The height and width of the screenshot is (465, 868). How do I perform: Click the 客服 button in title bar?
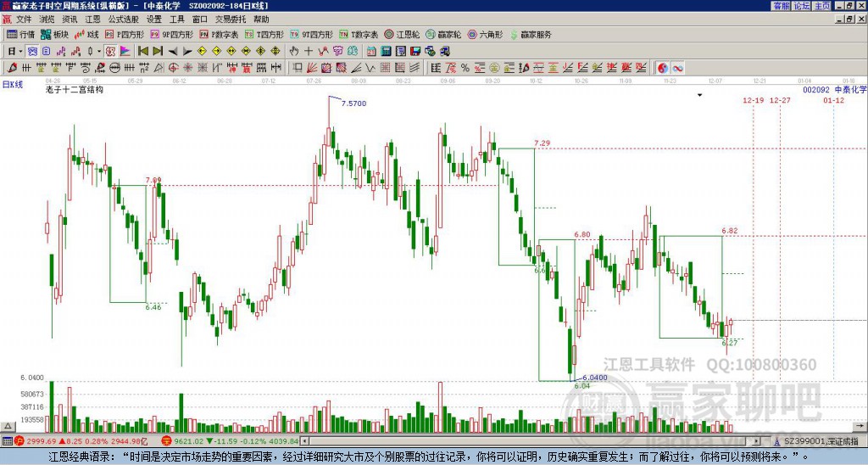pyautogui.click(x=782, y=6)
